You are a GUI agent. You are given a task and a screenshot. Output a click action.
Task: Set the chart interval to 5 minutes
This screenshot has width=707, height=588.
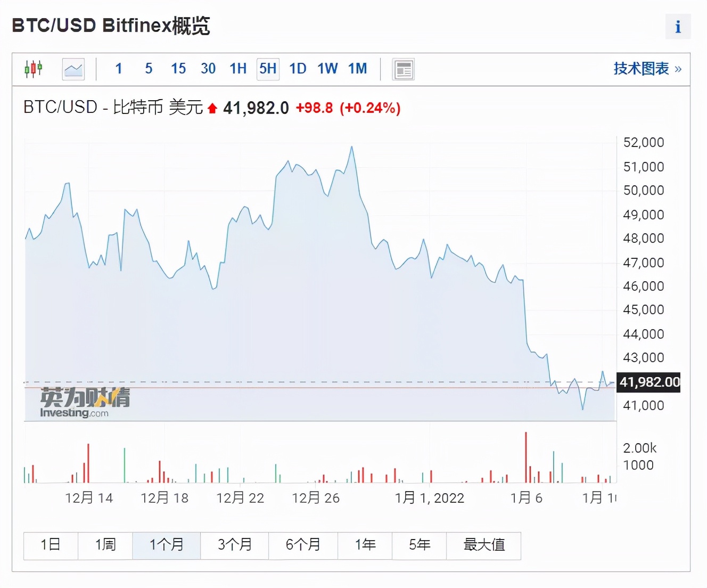click(x=149, y=69)
